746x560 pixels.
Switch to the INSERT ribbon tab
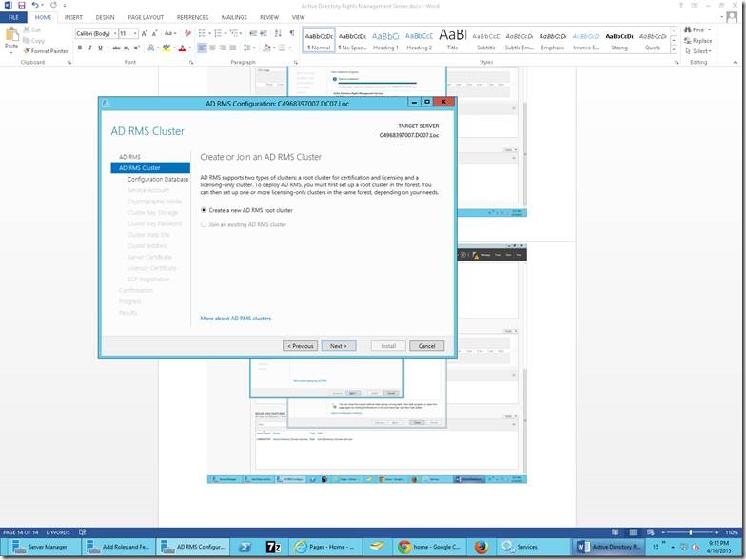[x=73, y=17]
